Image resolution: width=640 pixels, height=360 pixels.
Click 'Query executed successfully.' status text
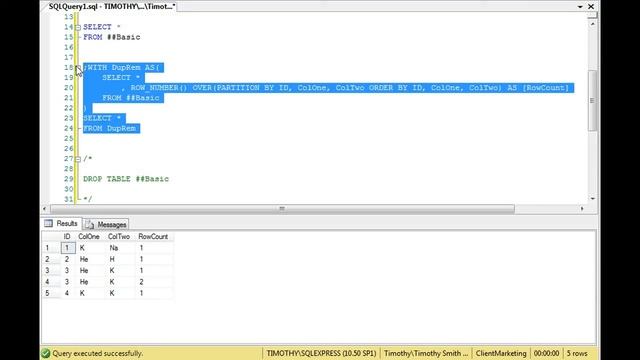[98, 353]
